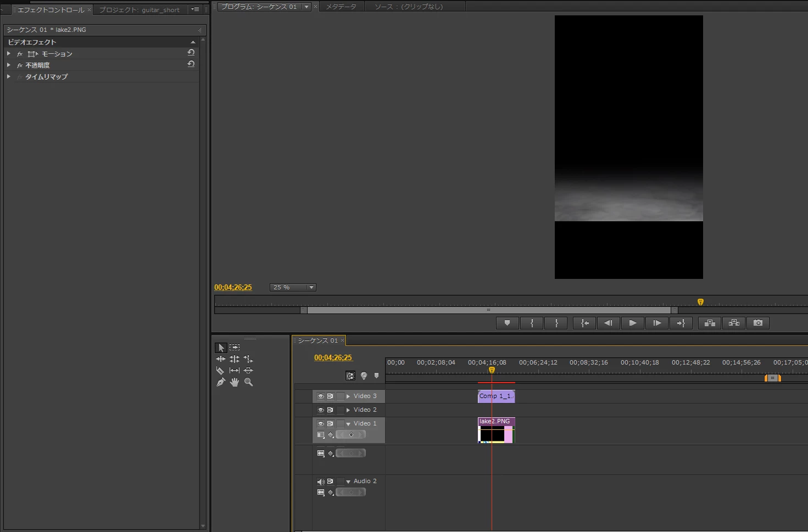
Task: Open the Program sequence dropdown arrow
Action: (307, 7)
